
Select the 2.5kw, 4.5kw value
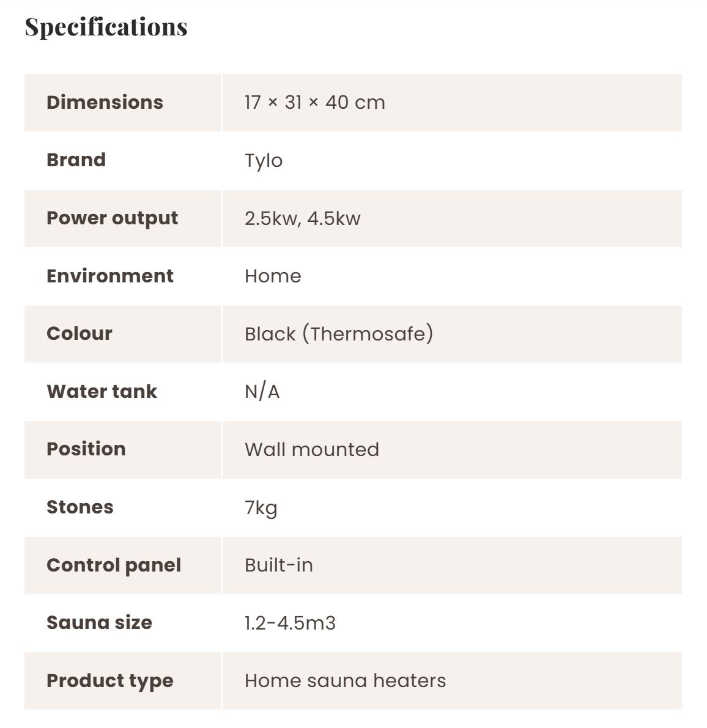click(x=302, y=218)
